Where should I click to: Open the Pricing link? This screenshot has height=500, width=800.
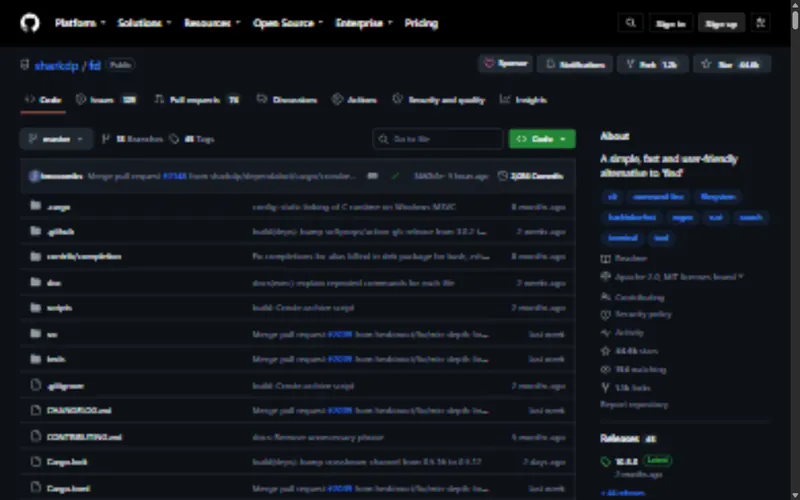pos(421,23)
